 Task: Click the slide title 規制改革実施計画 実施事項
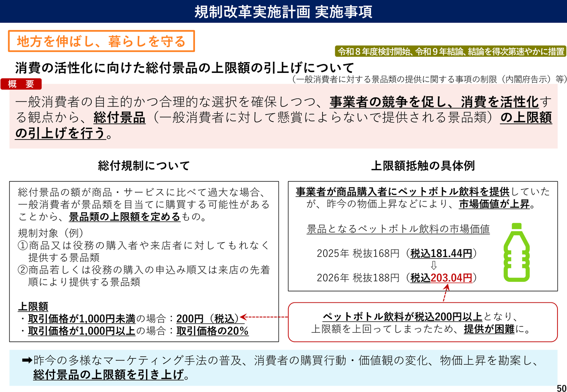pyautogui.click(x=283, y=12)
